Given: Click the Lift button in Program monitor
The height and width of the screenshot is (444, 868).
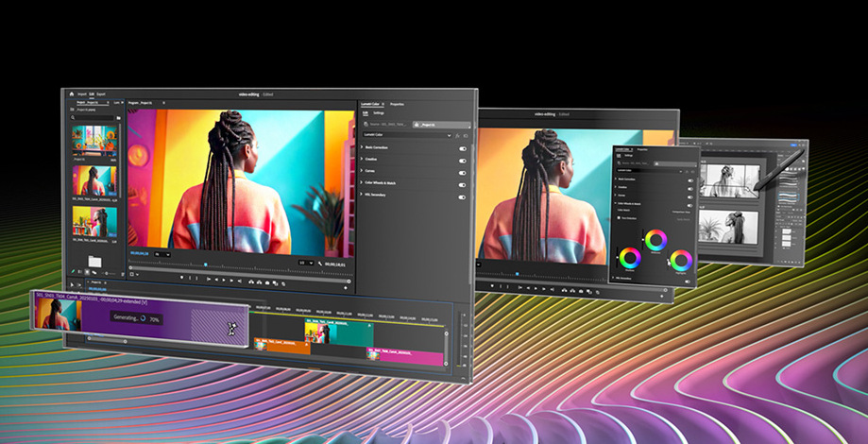Looking at the screenshot, I should point(251,282).
